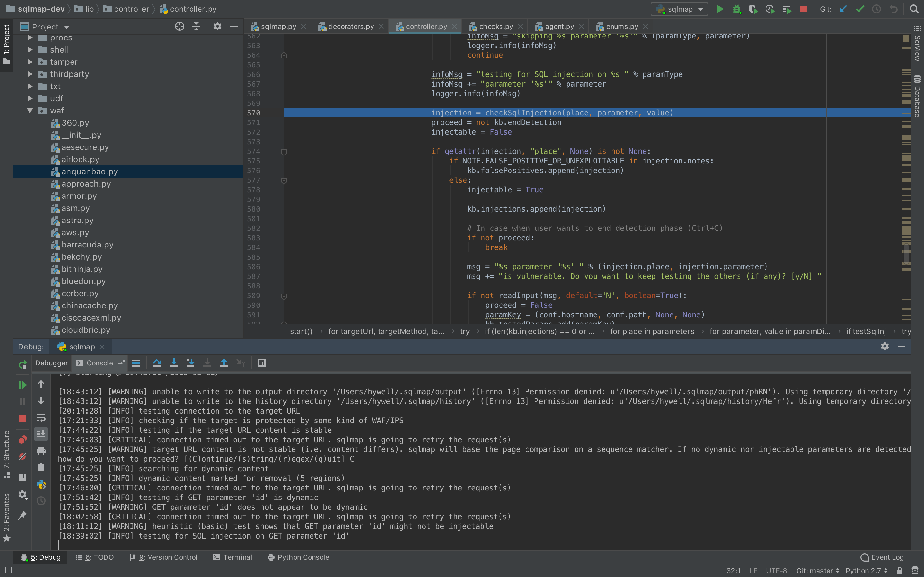This screenshot has height=577, width=924.
Task: Expand the tamper folder
Action: [30, 62]
